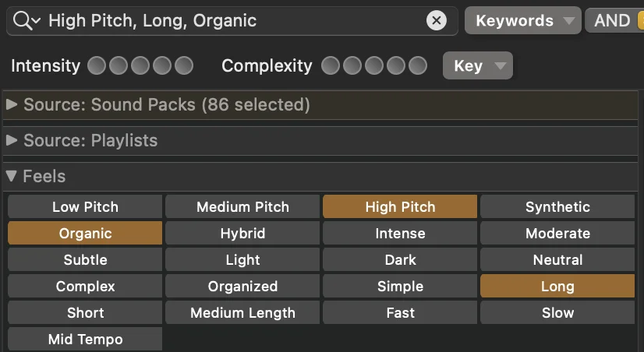644x352 pixels.
Task: Set Intensity to the first dot
Action: 97,65
